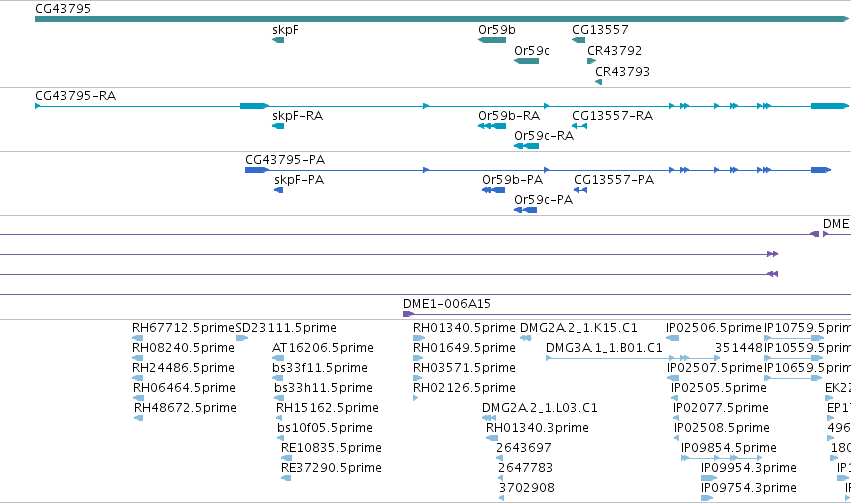851x503 pixels.
Task: Click the CG43795-RA transcript label
Action: tap(76, 96)
